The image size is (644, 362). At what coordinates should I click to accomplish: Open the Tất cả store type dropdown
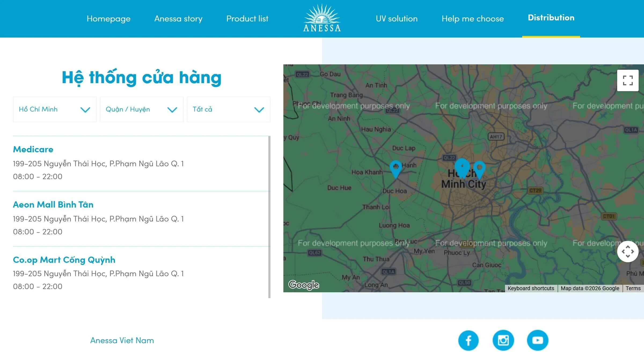coord(229,109)
